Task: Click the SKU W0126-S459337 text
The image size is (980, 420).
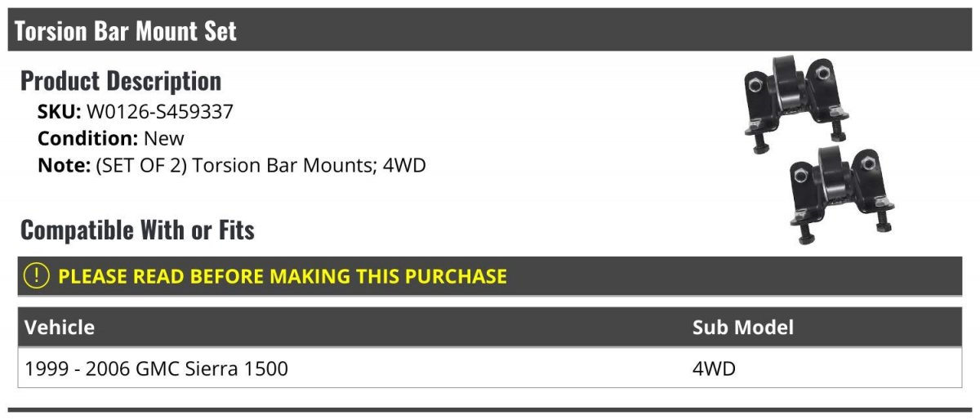Action: tap(136, 112)
